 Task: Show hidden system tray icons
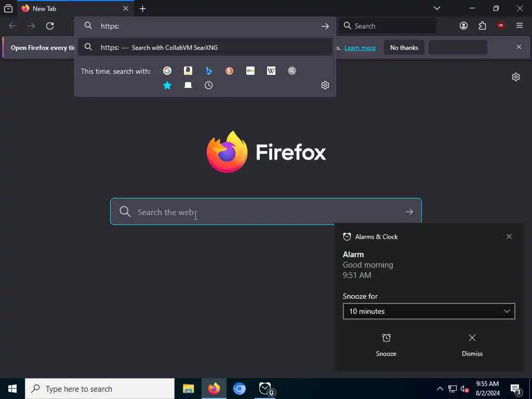tap(440, 389)
